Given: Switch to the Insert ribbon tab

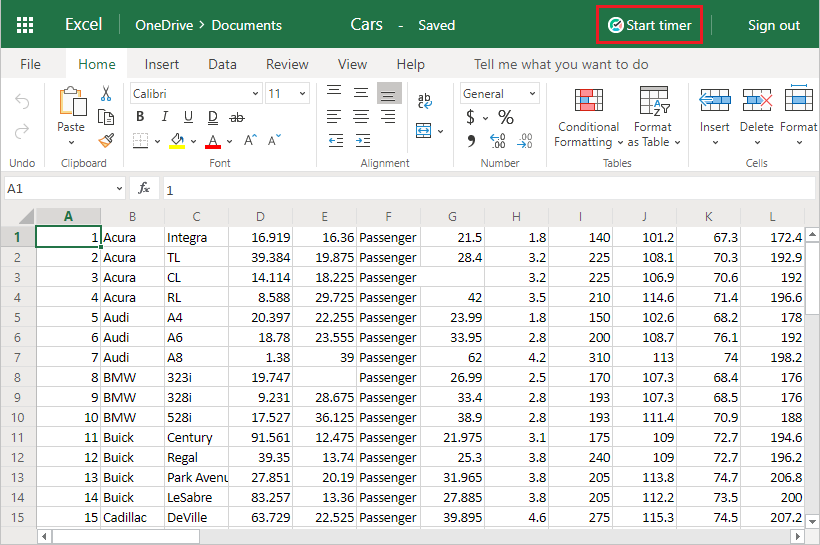Looking at the screenshot, I should point(162,64).
